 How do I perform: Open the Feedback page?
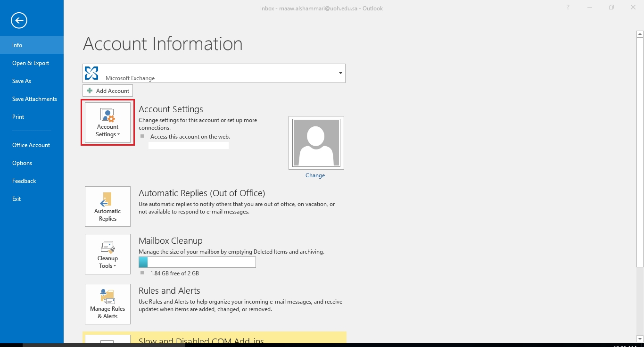(x=32, y=181)
